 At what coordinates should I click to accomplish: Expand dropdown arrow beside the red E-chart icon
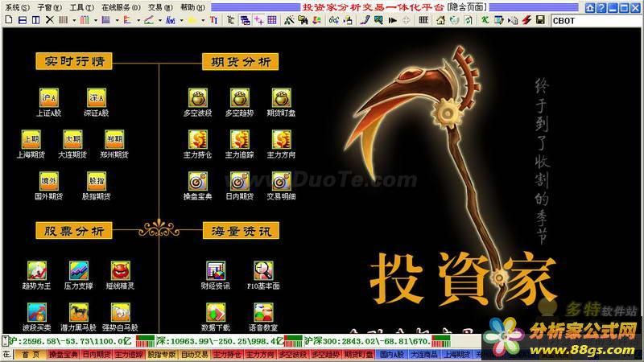pyautogui.click(x=138, y=20)
